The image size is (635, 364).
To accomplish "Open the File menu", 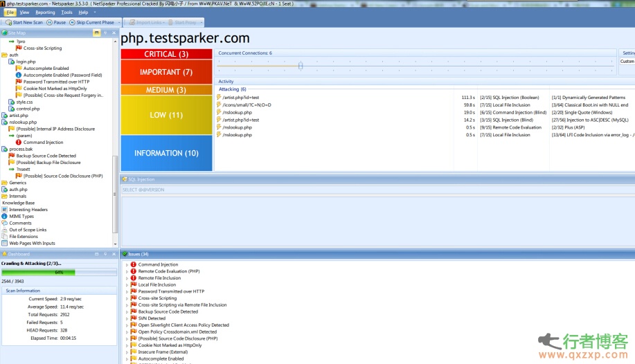I will click(x=10, y=12).
